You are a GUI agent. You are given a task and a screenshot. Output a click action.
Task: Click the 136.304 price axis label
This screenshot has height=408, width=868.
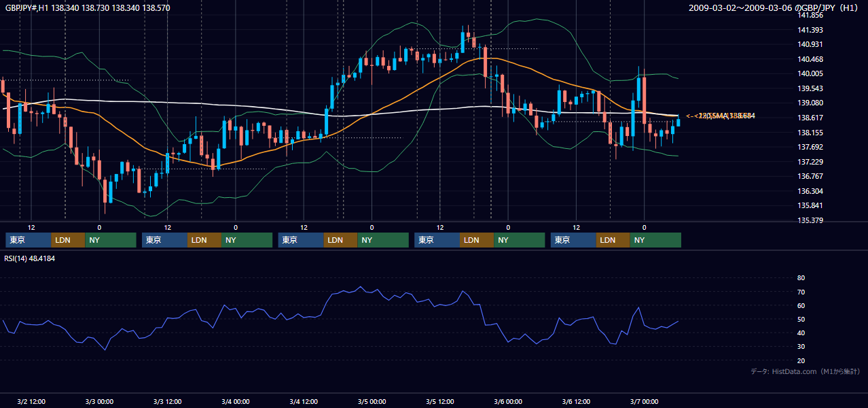811,191
